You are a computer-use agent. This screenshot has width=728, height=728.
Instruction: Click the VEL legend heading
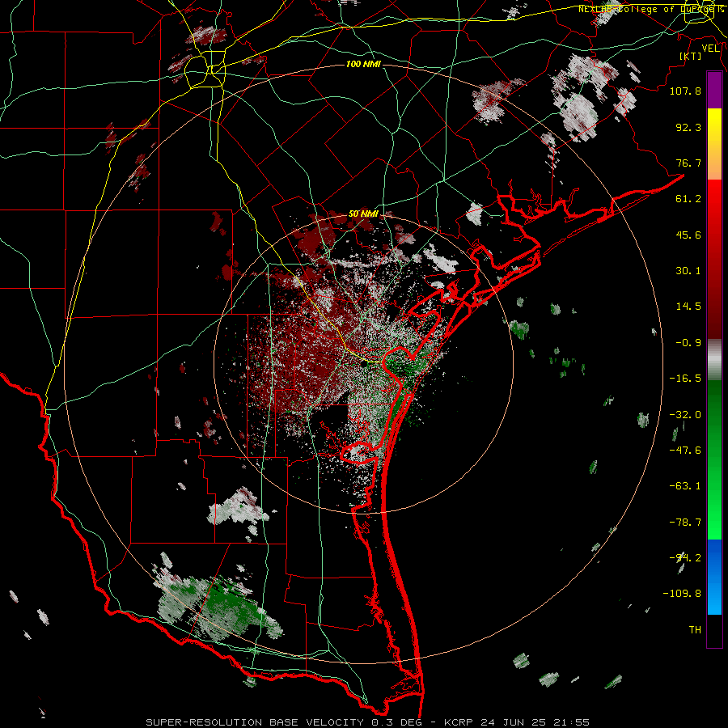point(710,49)
